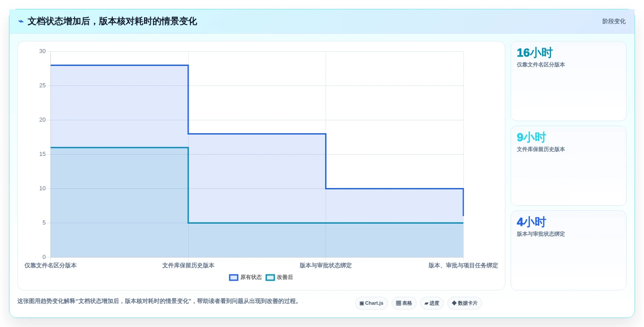
Task: Click 文件库保留历史版本 caption in the 9小时 card
Action: tap(541, 149)
